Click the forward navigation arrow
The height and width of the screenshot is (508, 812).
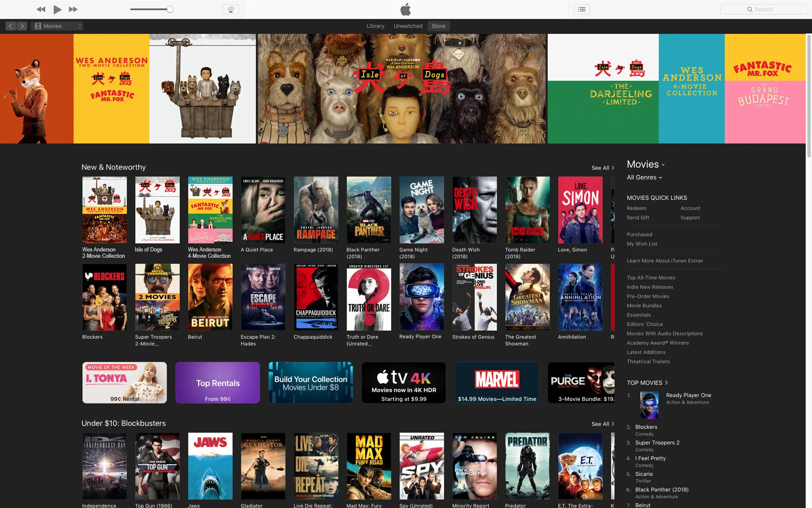coord(22,26)
